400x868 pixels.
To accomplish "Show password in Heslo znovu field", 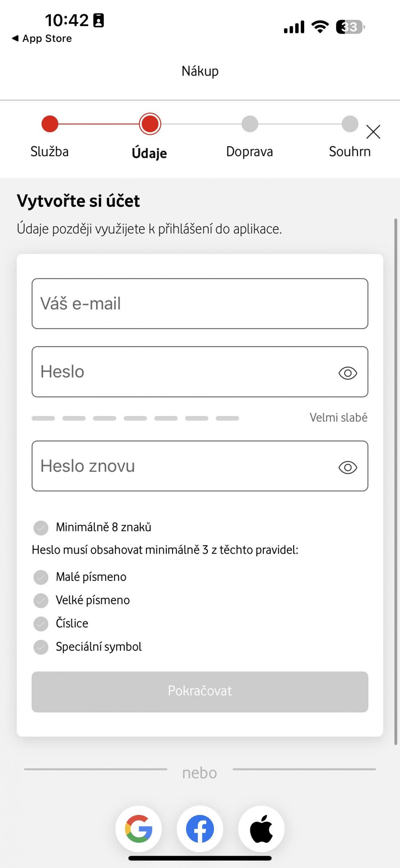I will (348, 468).
